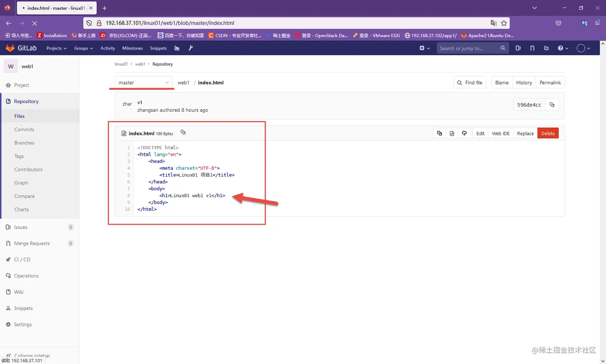View file History
Image resolution: width=606 pixels, height=364 pixels.
point(524,82)
